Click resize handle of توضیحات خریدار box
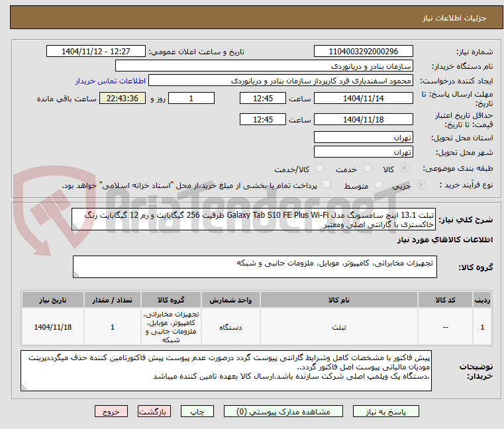Screen dimensions: 504x429 [24, 388]
